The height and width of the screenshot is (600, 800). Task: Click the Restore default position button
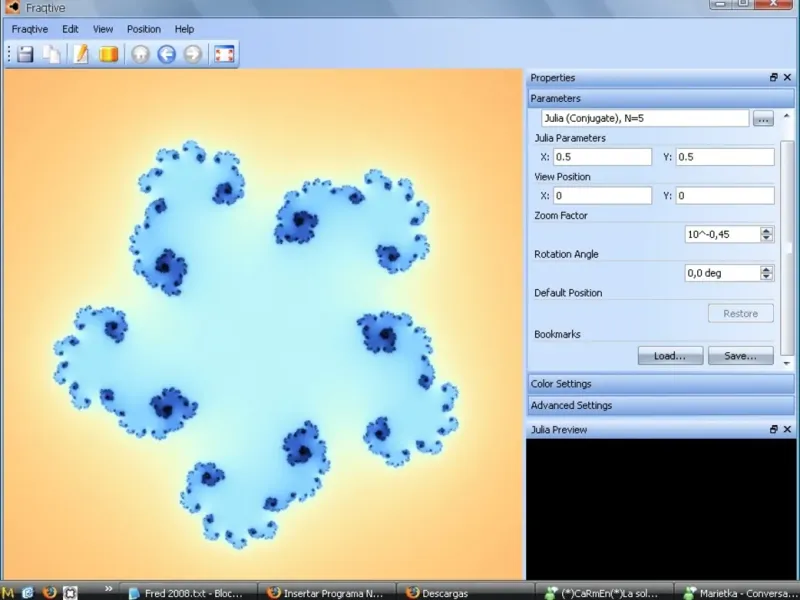(x=741, y=313)
